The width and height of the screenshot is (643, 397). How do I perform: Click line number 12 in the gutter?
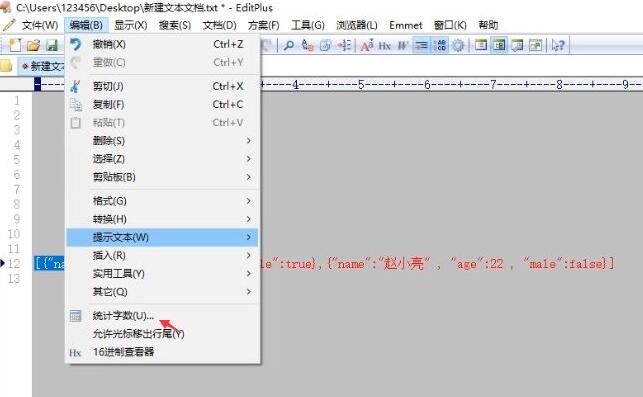click(14, 263)
